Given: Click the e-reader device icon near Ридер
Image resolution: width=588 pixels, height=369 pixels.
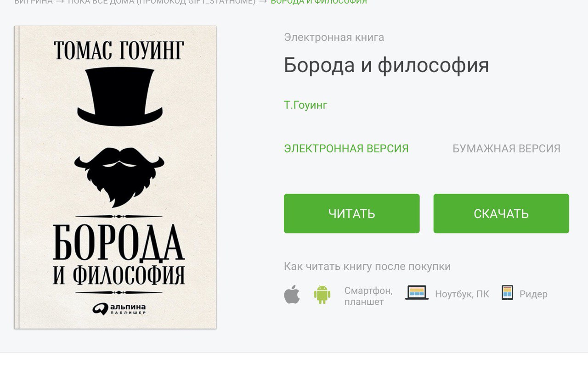Looking at the screenshot, I should pyautogui.click(x=507, y=293).
